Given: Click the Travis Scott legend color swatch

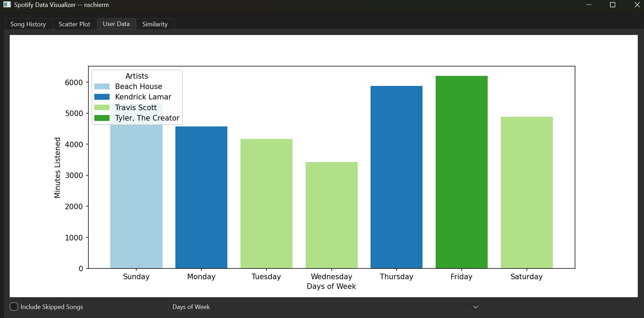Looking at the screenshot, I should click(102, 107).
